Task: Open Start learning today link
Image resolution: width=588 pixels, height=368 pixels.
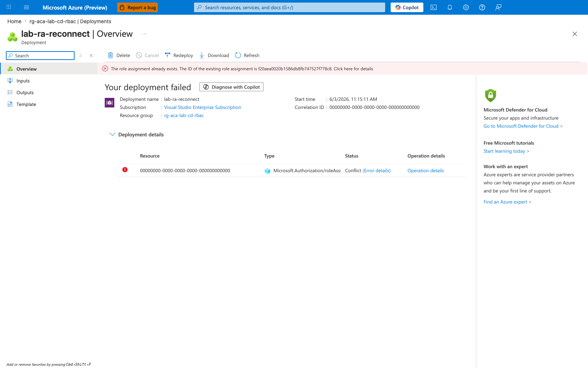Action: pos(506,151)
